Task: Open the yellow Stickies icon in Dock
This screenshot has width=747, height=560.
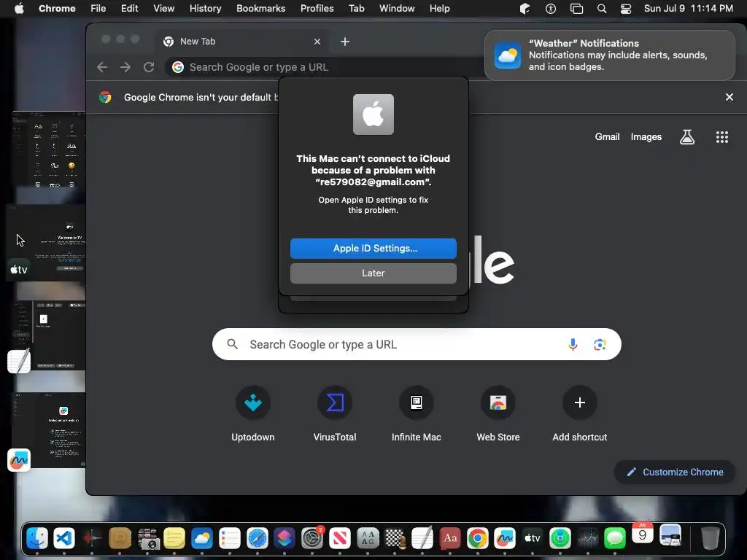Action: (x=174, y=539)
